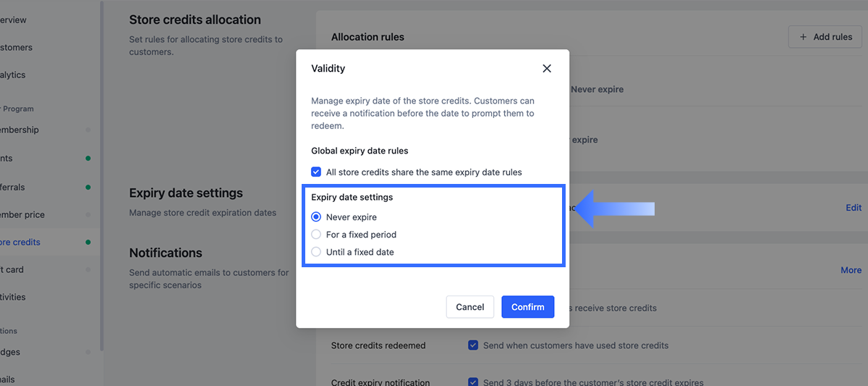The width and height of the screenshot is (868, 386).
Task: Choose the For a fixed period option
Action: [x=316, y=235]
